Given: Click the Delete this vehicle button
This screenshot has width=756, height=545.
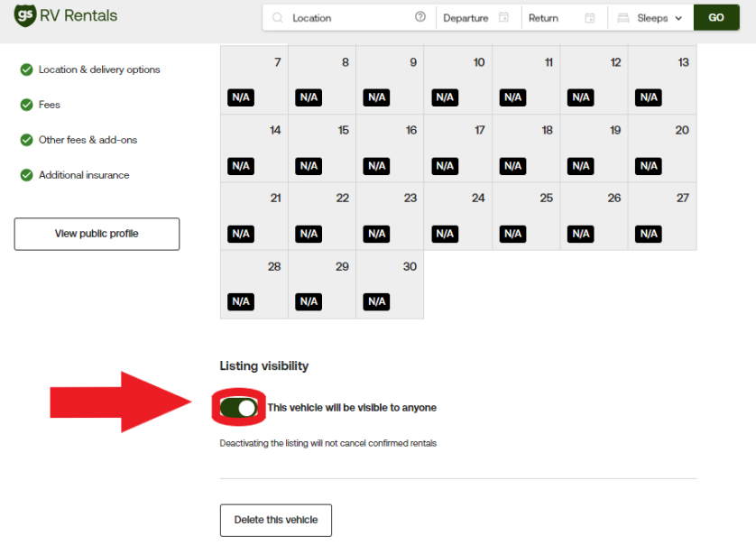Looking at the screenshot, I should point(276,520).
